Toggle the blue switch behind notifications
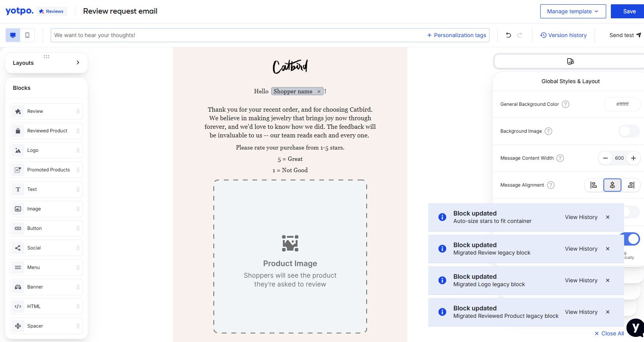 click(632, 239)
